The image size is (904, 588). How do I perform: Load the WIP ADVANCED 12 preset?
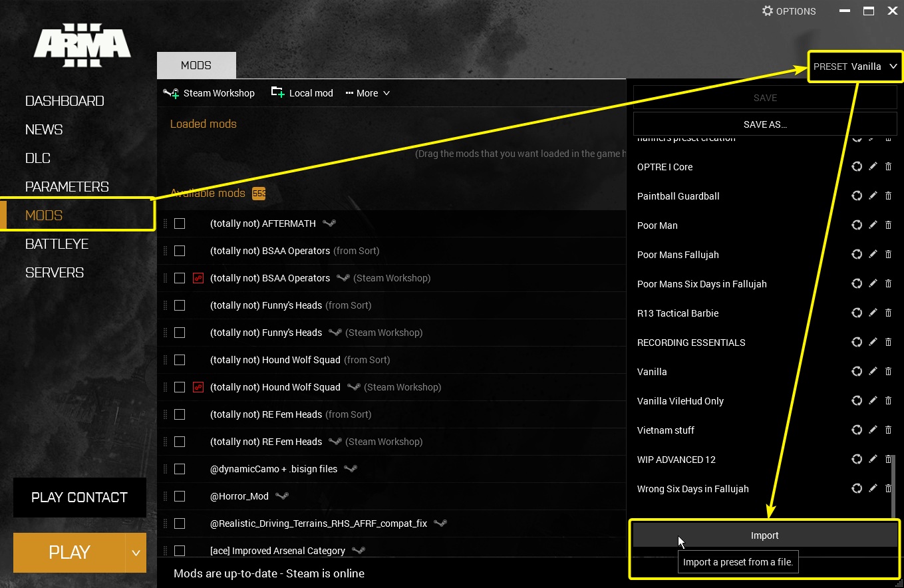tap(677, 460)
